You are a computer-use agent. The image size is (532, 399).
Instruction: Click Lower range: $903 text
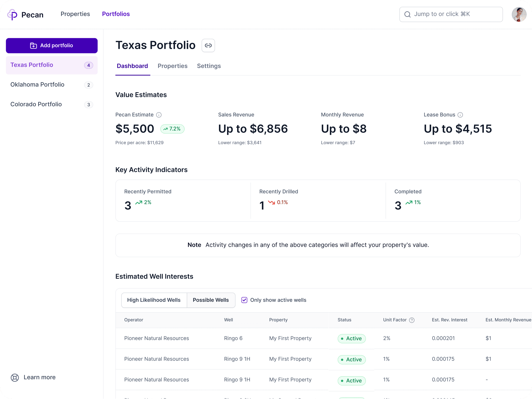click(444, 143)
